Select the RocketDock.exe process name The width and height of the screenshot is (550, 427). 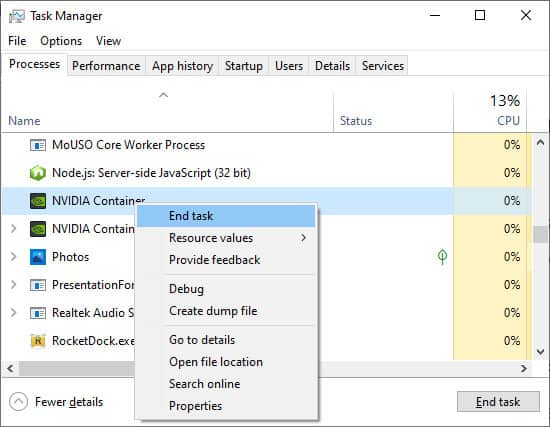(93, 341)
